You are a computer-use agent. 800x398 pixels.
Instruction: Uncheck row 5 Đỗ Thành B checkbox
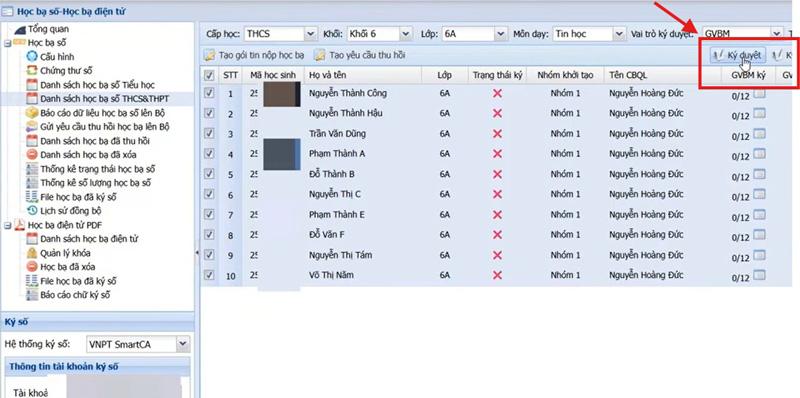209,173
